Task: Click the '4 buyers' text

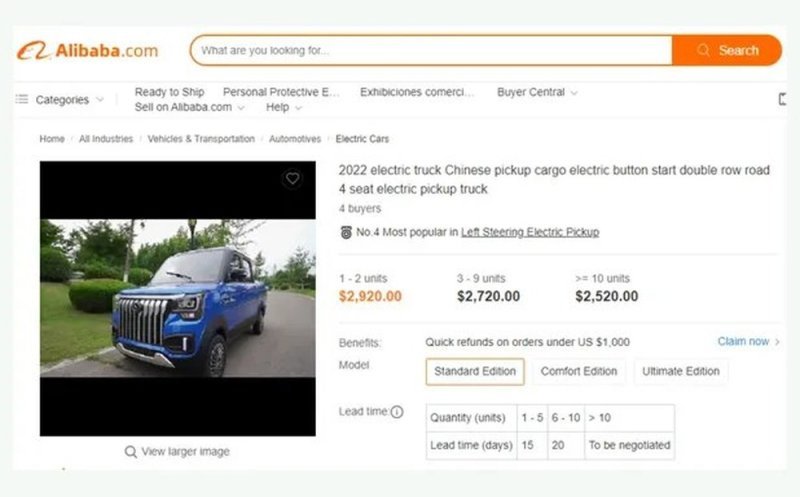Action: pos(360,208)
